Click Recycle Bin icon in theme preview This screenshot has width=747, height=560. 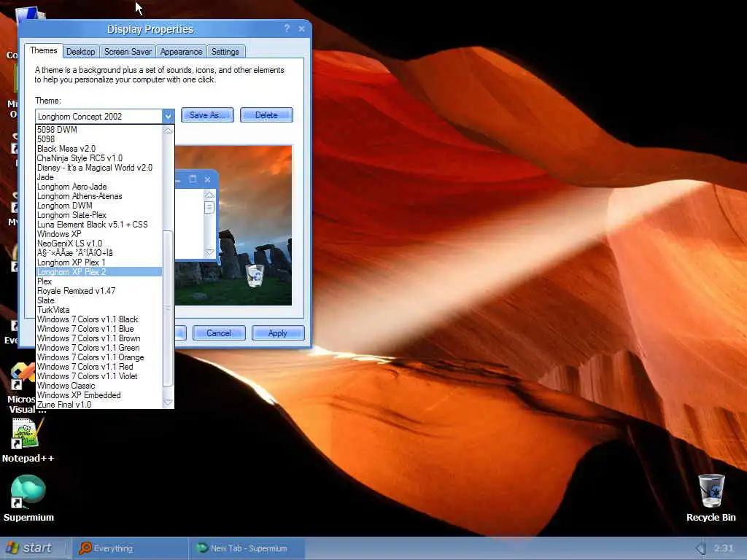pos(255,276)
